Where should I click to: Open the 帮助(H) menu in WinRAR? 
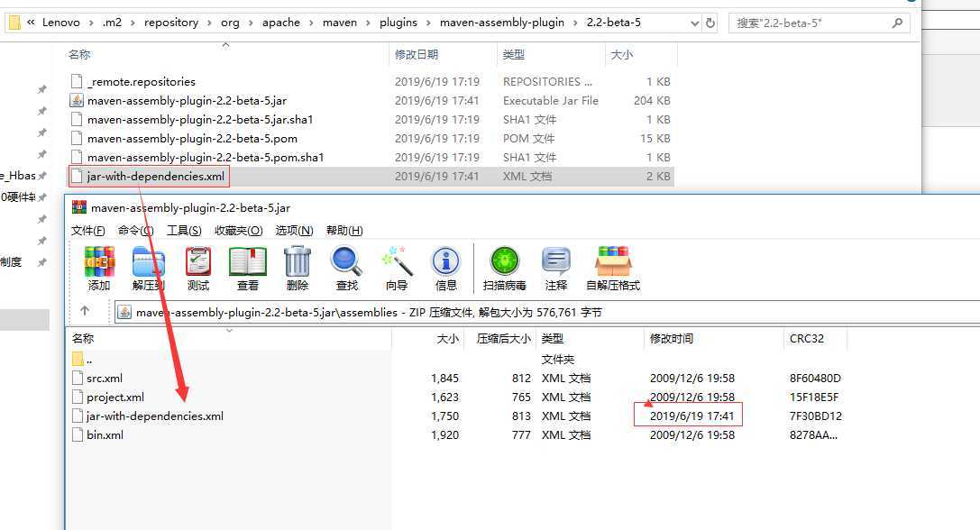(x=344, y=231)
